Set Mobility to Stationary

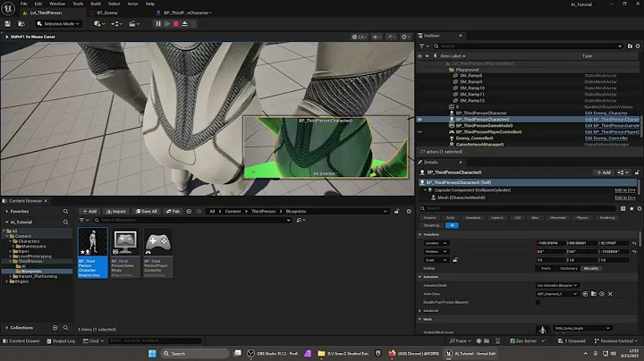point(569,268)
